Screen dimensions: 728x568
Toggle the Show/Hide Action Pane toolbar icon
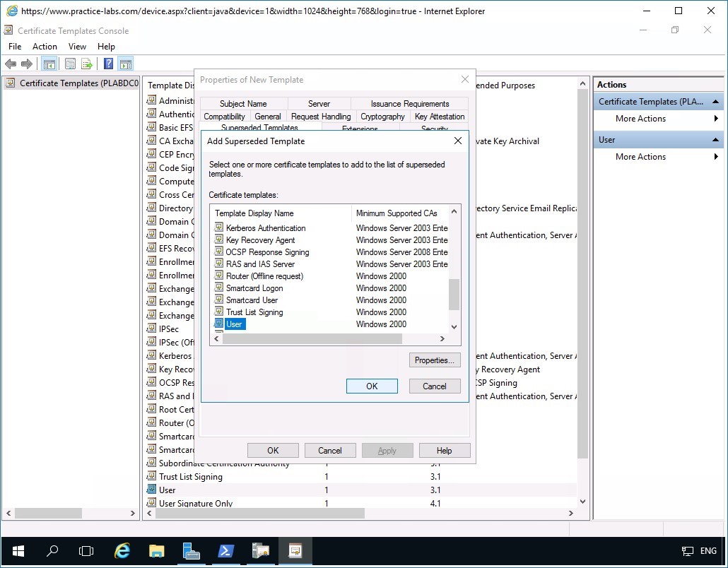point(125,64)
